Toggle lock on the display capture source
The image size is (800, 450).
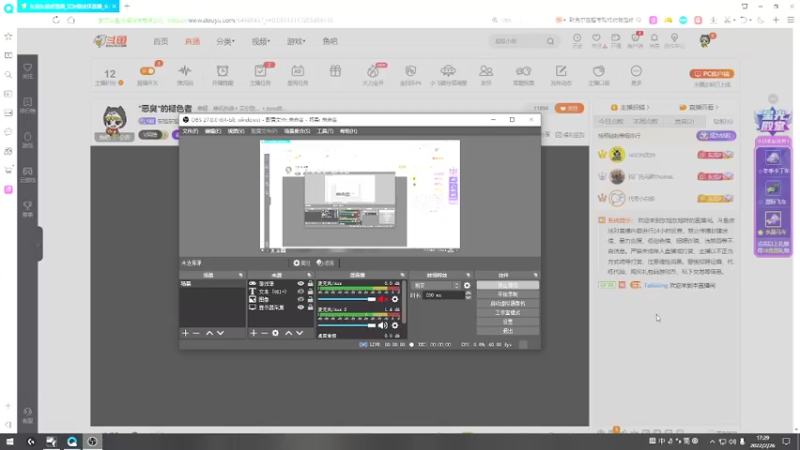[x=310, y=308]
